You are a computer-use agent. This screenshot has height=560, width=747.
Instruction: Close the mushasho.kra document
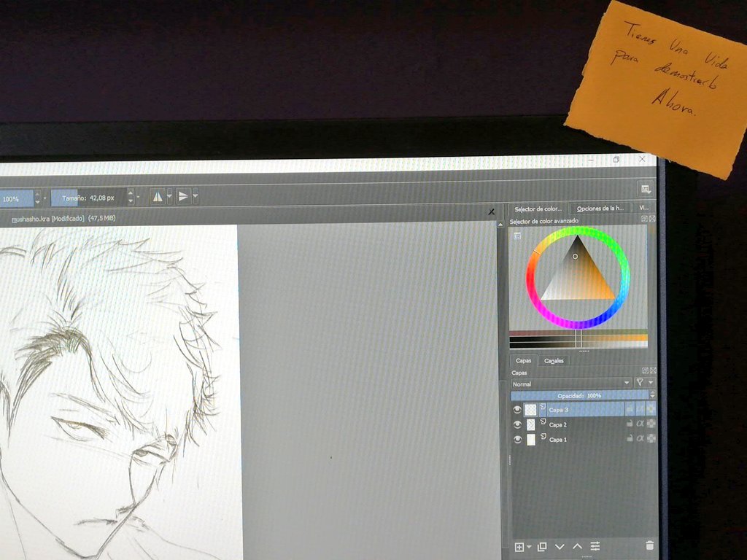coord(491,212)
